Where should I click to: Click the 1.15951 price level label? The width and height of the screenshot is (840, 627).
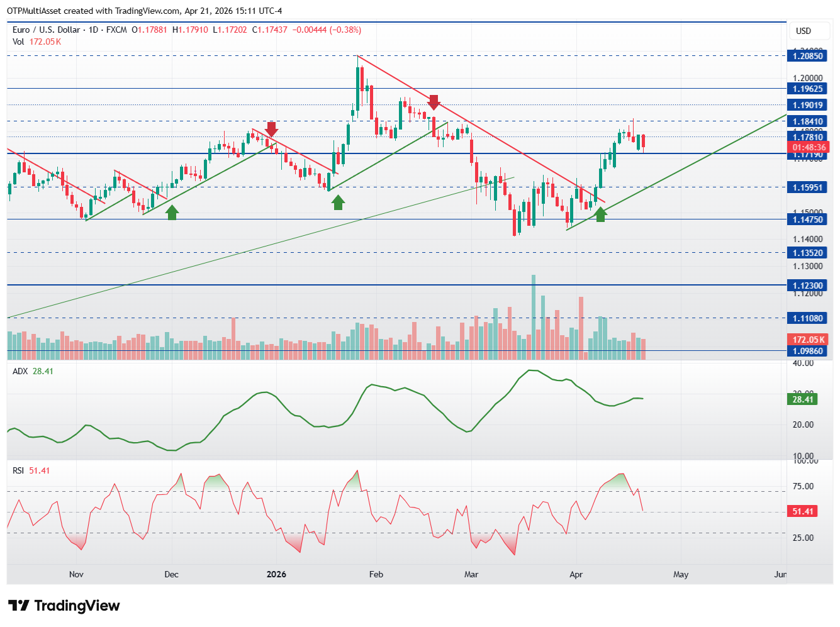(x=808, y=187)
